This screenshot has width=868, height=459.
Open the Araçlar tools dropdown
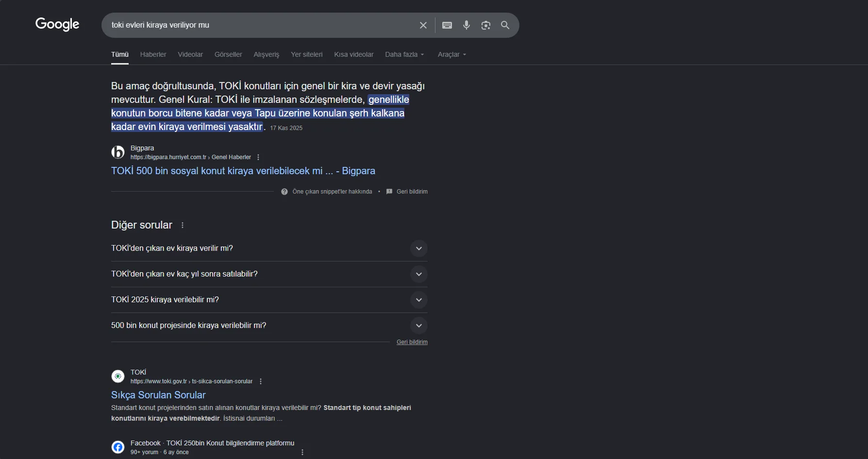(451, 54)
